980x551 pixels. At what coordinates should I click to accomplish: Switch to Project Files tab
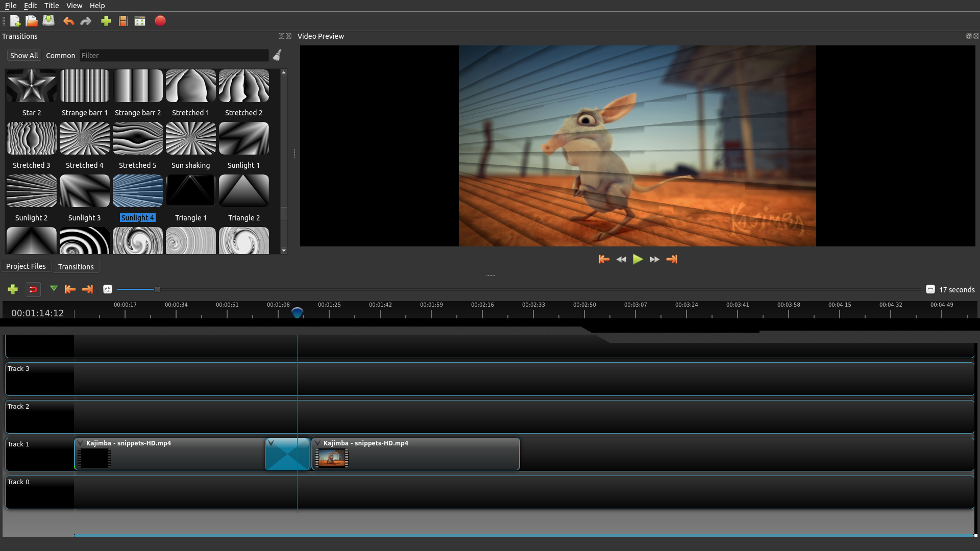click(x=26, y=266)
